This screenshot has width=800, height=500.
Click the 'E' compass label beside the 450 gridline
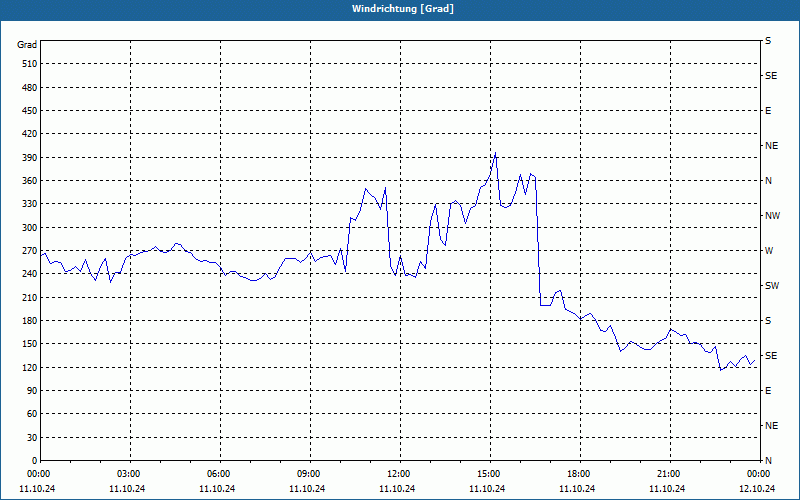point(768,111)
